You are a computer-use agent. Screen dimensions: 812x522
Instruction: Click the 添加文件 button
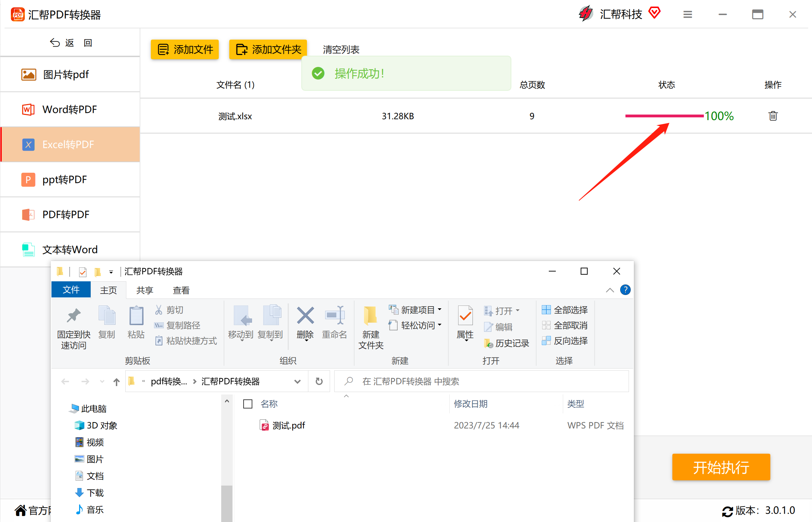185,49
